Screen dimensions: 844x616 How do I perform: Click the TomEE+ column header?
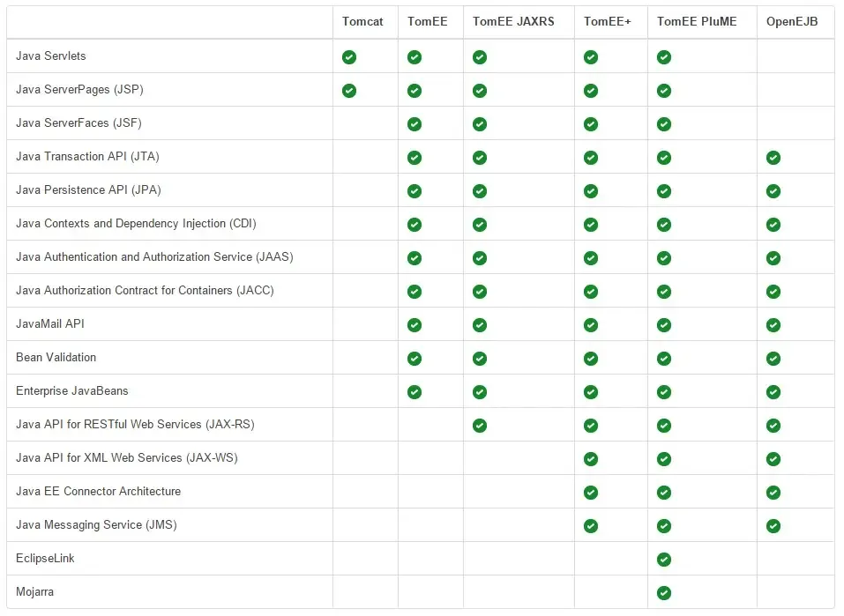[x=601, y=22]
